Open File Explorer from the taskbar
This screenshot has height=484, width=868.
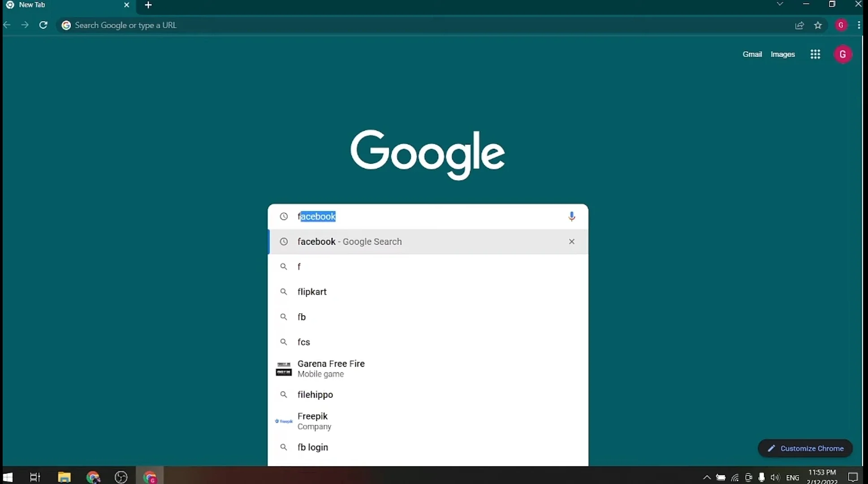[64, 477]
